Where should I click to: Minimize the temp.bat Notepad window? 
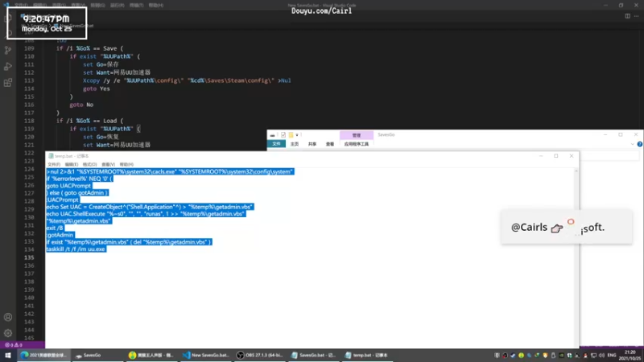coord(541,156)
